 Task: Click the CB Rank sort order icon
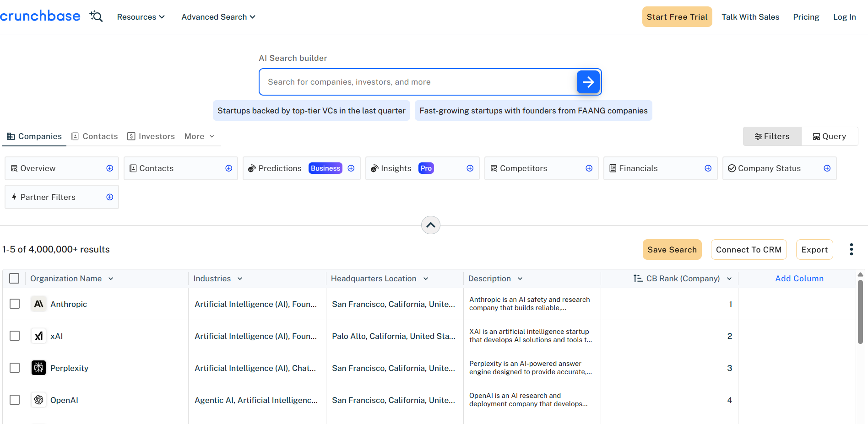638,279
